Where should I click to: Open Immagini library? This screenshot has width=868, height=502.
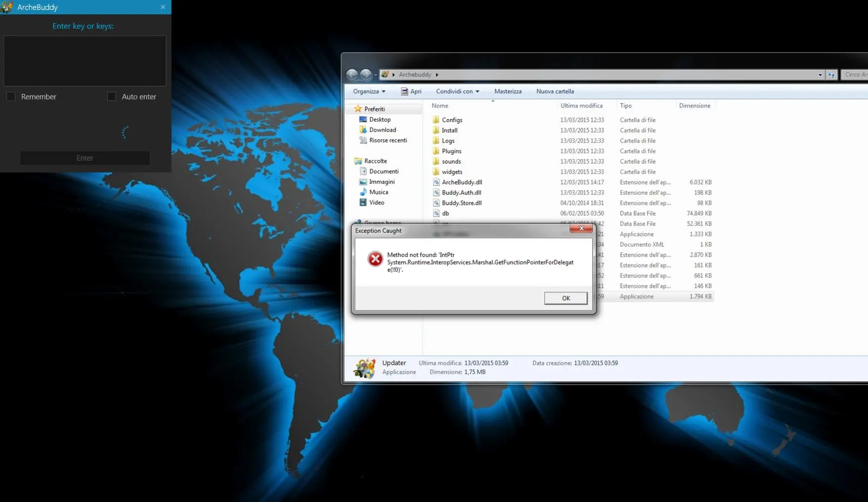(x=382, y=182)
